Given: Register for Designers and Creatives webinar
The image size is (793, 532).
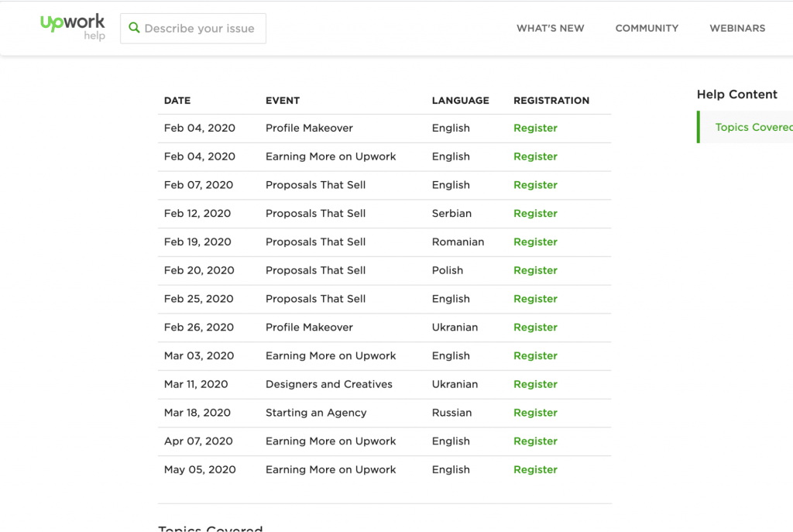Looking at the screenshot, I should 535,384.
